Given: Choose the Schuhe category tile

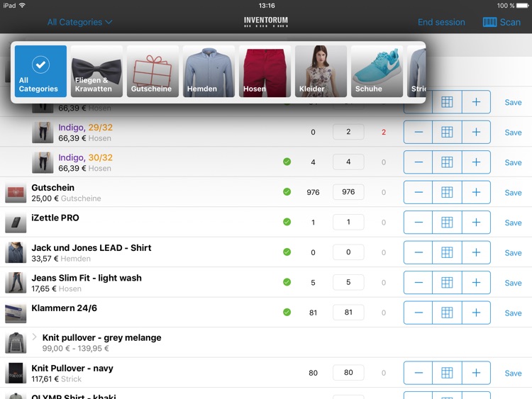Looking at the screenshot, I should [377, 71].
